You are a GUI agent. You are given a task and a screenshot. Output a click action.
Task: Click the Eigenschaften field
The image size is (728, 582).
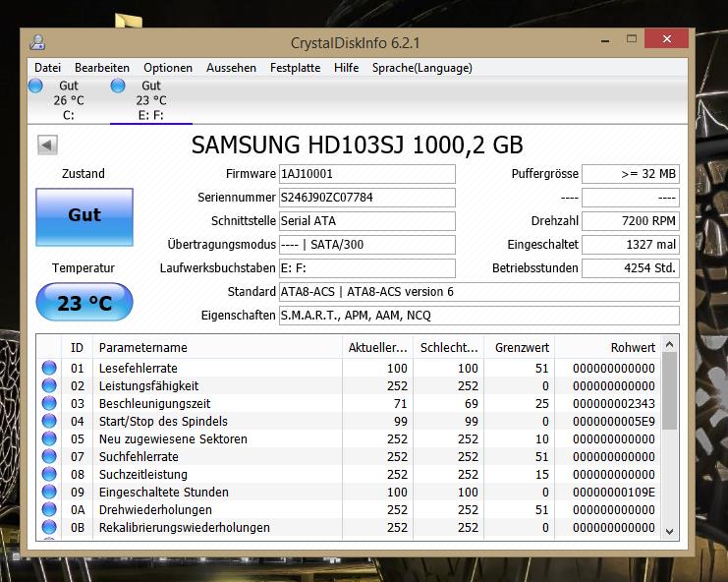pyautogui.click(x=479, y=316)
